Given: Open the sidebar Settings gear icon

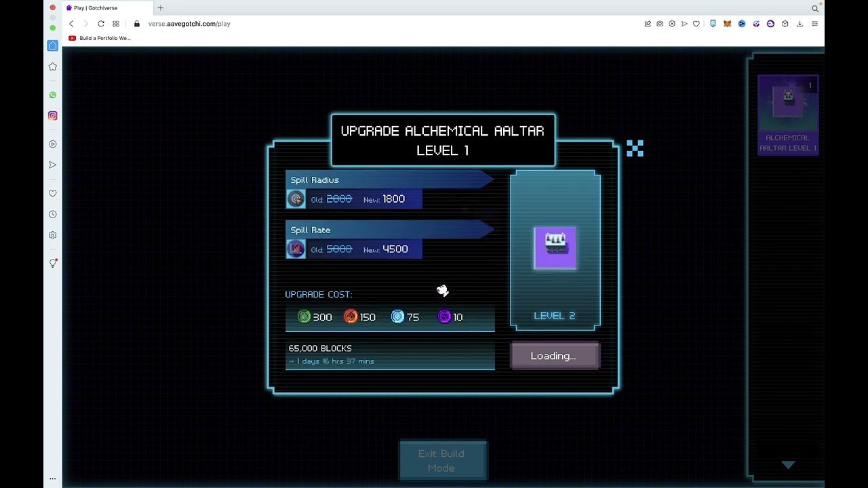Looking at the screenshot, I should [x=53, y=235].
